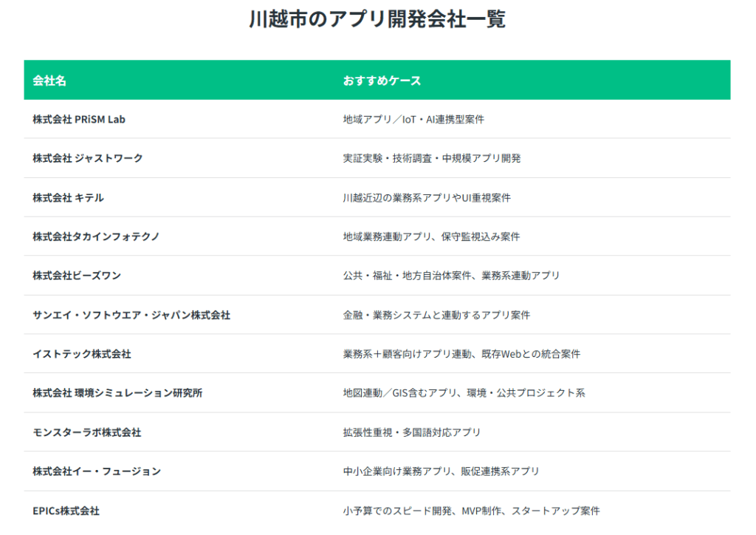
Task: Select company name 株式会社 PRiSM Lab
Action: point(79,119)
